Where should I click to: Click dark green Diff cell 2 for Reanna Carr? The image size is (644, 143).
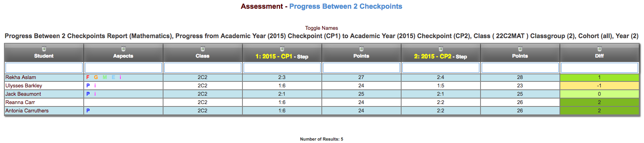(x=600, y=102)
